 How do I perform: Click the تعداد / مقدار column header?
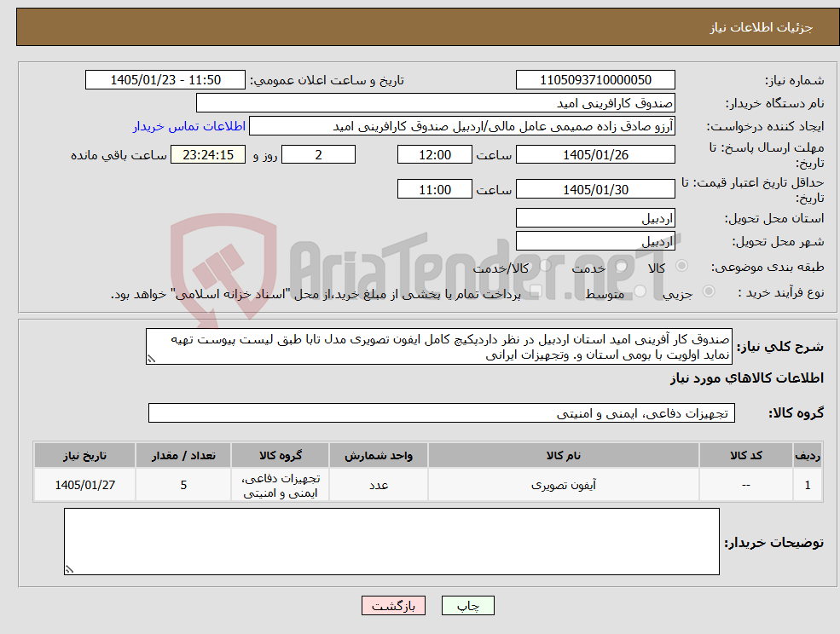click(183, 456)
